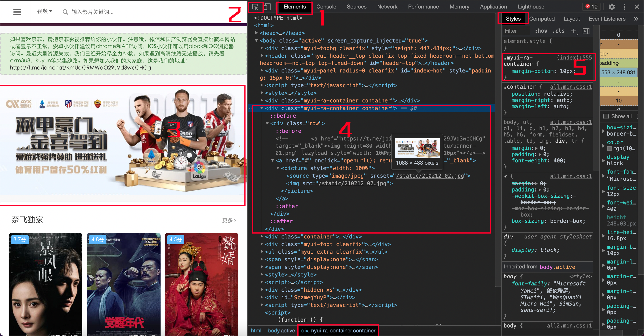This screenshot has height=336, width=644.
Task: Toggle the device toolbar icon
Action: [x=267, y=7]
